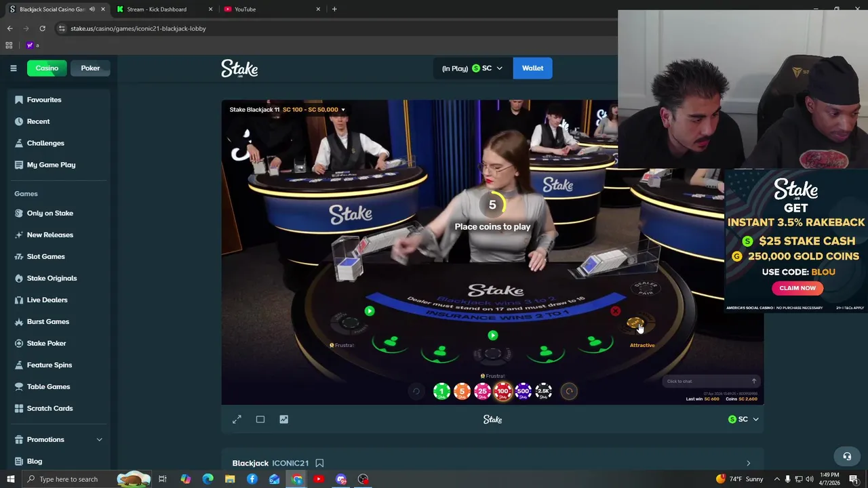
Task: Click the Feature Spins icon
Action: (19, 365)
